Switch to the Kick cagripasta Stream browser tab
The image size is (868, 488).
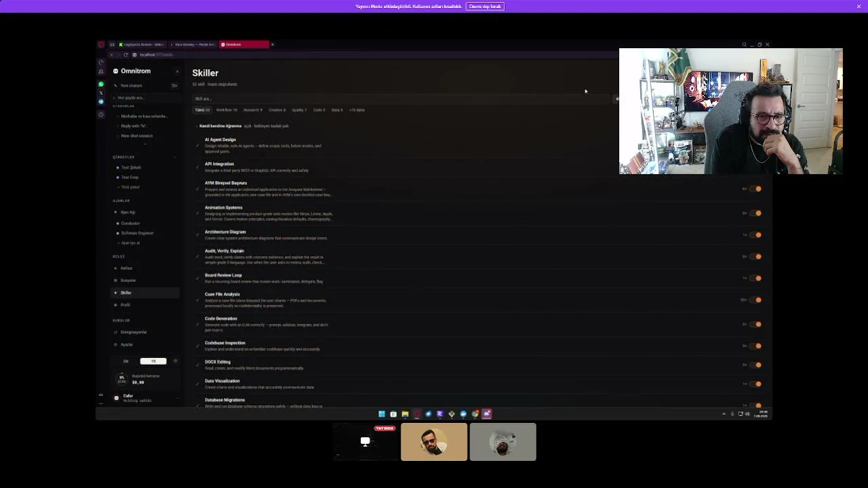coord(142,45)
